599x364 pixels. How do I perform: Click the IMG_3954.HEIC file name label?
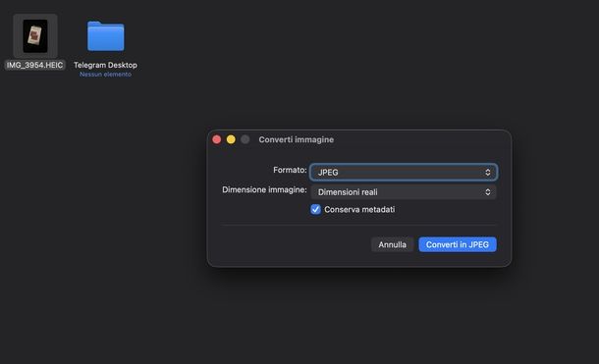click(34, 65)
